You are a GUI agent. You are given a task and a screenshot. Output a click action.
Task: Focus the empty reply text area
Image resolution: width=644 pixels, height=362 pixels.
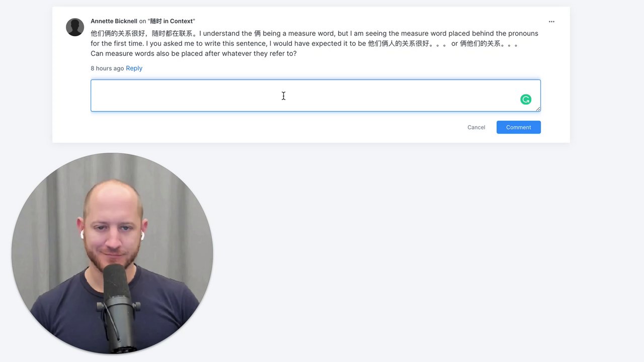pyautogui.click(x=315, y=96)
